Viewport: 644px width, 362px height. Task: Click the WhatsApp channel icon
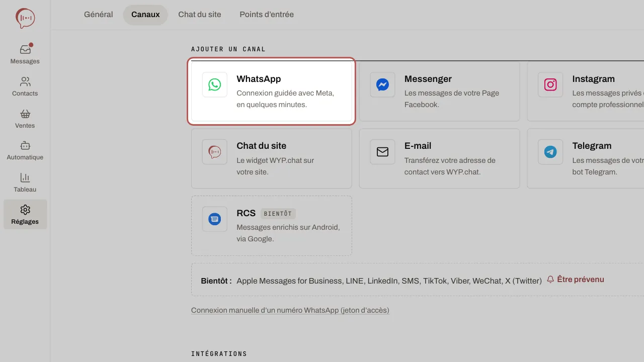(x=215, y=84)
